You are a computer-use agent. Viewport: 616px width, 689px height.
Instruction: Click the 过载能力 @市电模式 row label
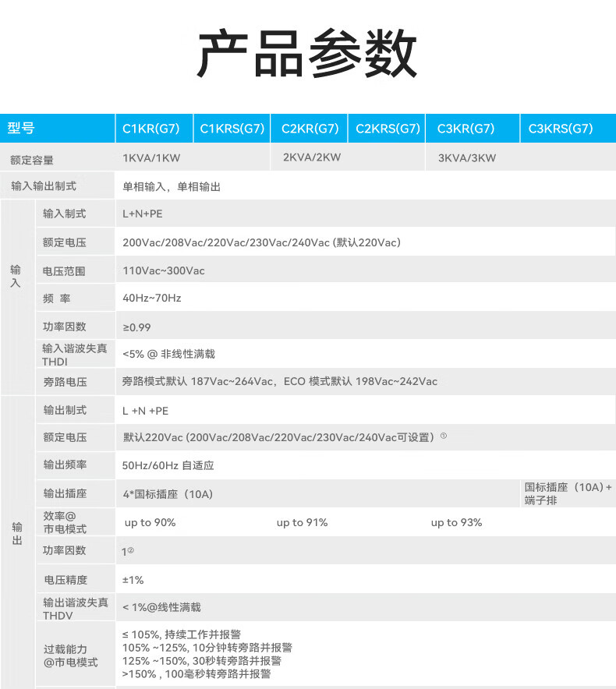(x=71, y=655)
